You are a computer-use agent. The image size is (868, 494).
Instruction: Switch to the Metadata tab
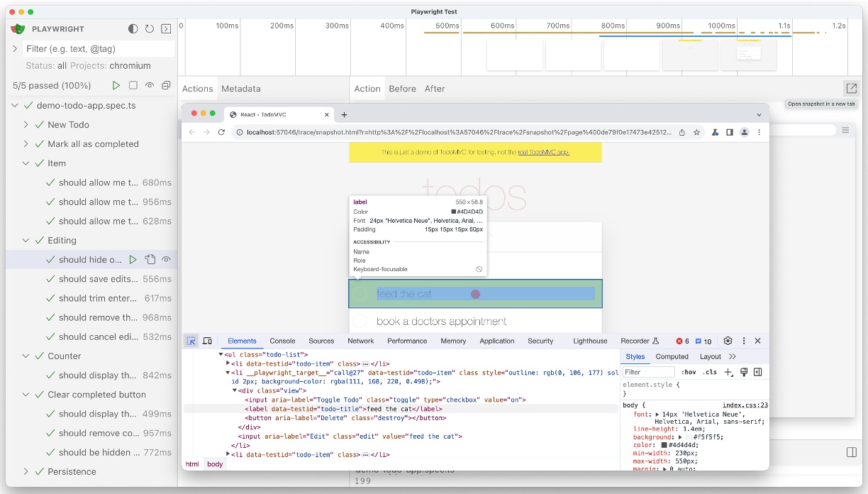241,89
